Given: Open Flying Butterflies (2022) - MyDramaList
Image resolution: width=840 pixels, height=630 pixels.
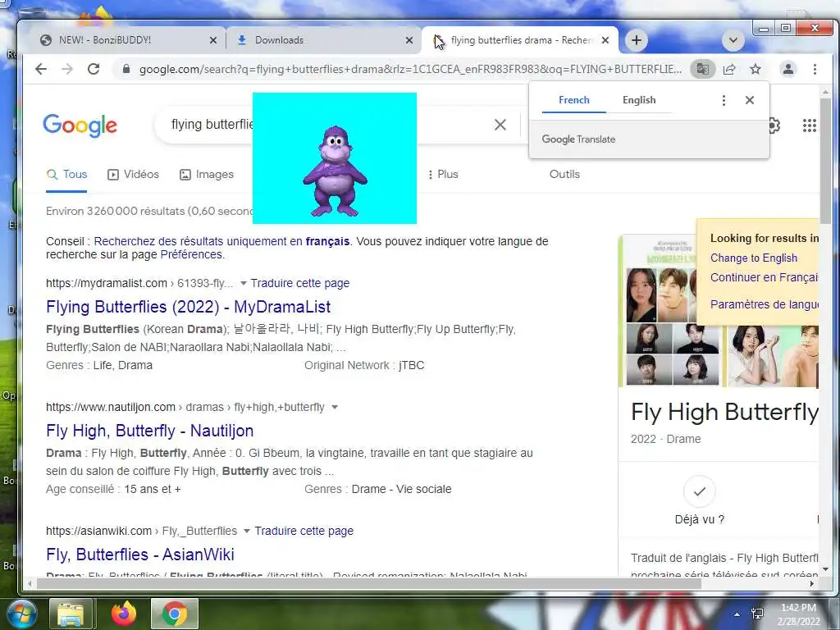Looking at the screenshot, I should click(x=188, y=307).
